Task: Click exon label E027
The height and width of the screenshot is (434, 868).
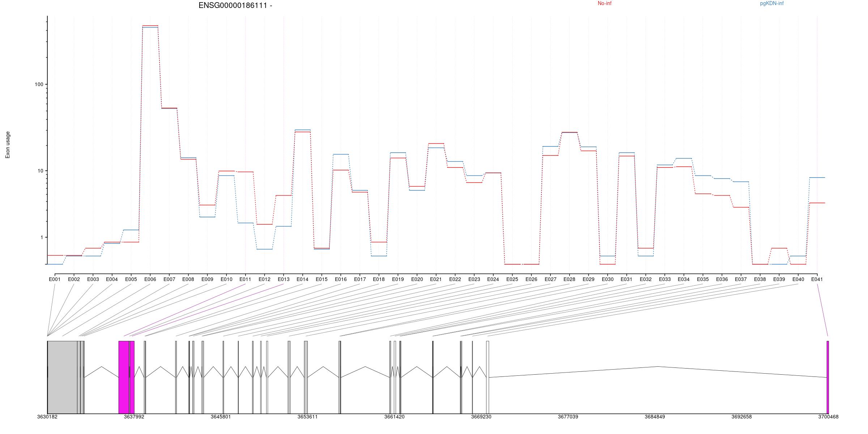Action: (550, 279)
